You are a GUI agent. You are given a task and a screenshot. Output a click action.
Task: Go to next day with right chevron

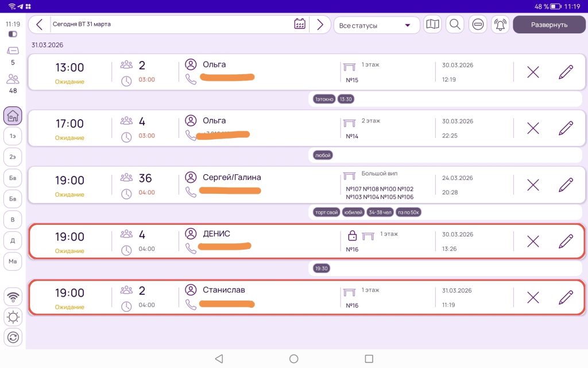(x=320, y=25)
